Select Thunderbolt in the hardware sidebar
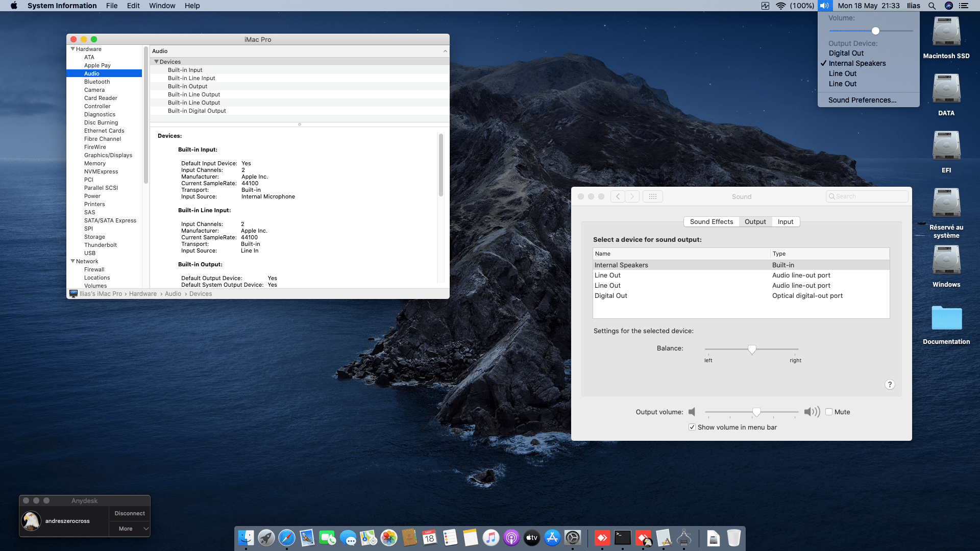 [101, 245]
